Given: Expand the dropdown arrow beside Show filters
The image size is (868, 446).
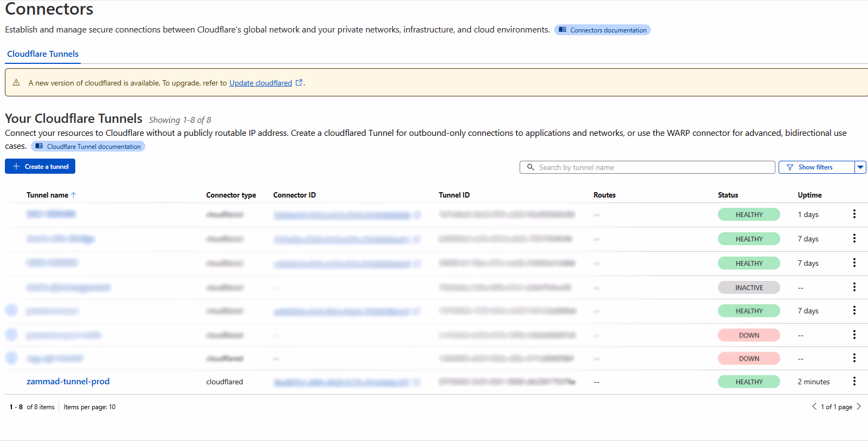Looking at the screenshot, I should tap(860, 167).
